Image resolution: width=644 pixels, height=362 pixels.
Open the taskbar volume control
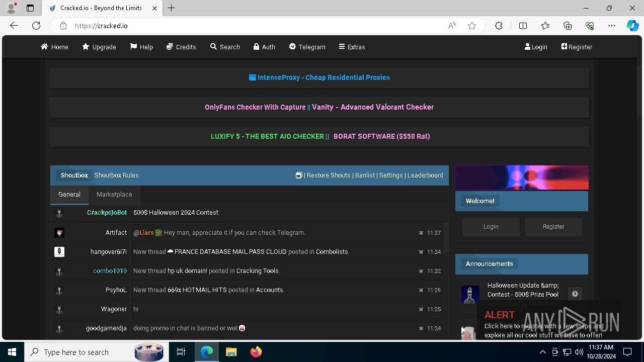[579, 352]
